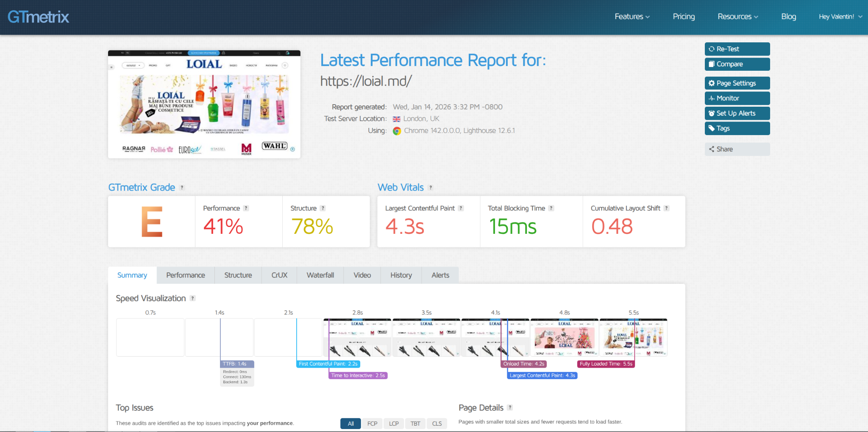Image resolution: width=868 pixels, height=432 pixels.
Task: Open the Hey Valentin account menu
Action: [x=840, y=17]
